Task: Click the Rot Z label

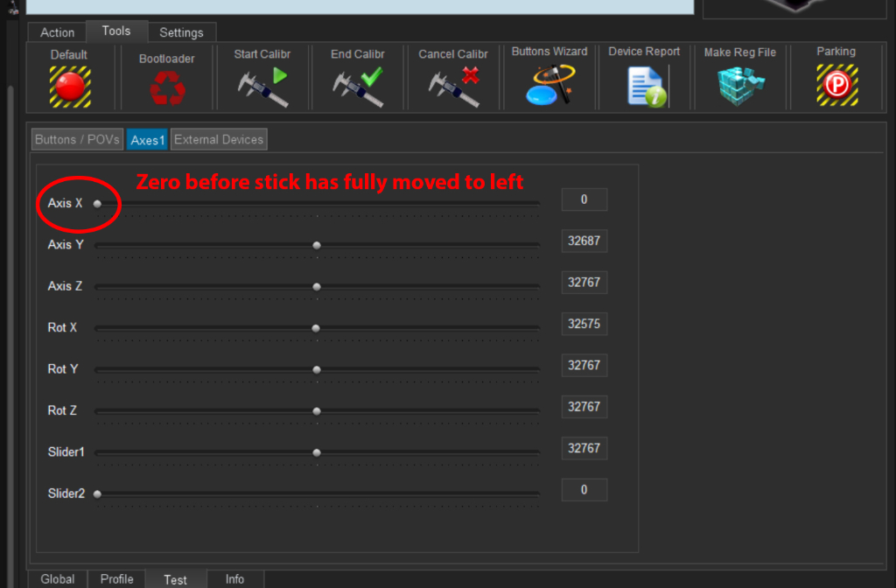Action: 62,410
